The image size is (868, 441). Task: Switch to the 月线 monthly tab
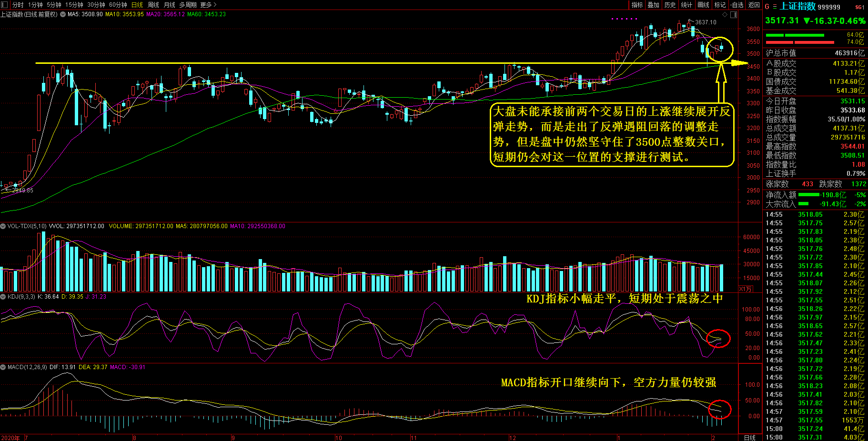click(x=170, y=5)
